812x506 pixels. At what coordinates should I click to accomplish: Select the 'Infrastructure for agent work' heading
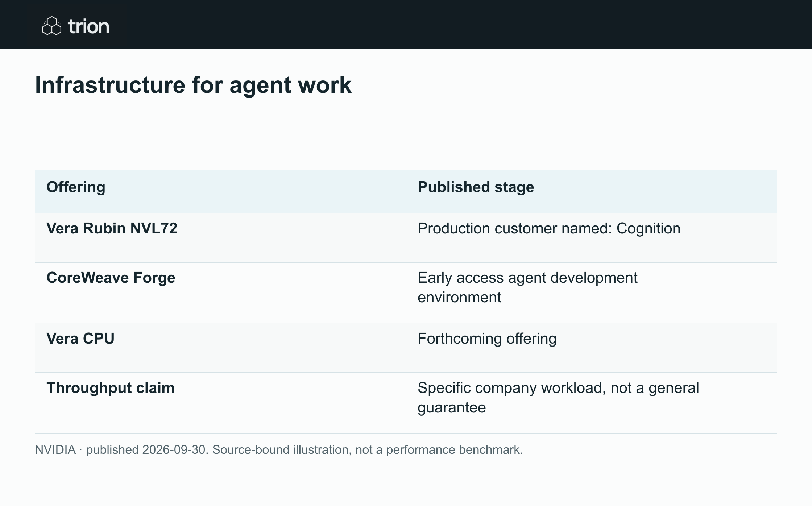(193, 85)
